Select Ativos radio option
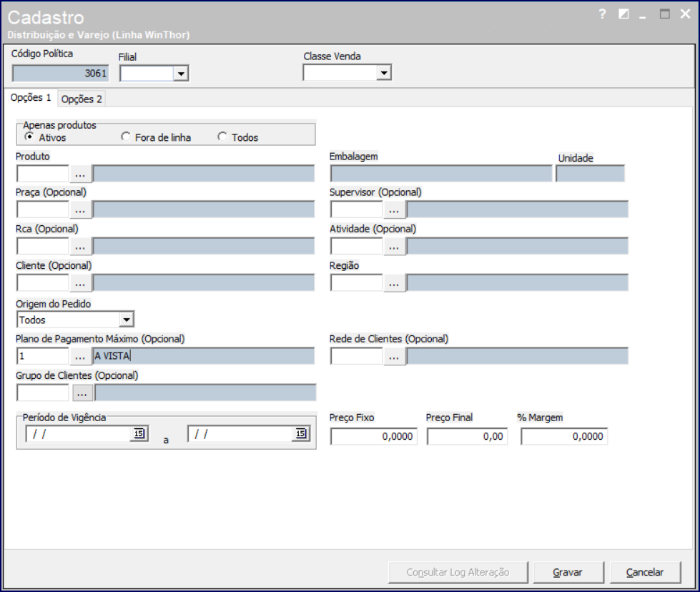 [29, 137]
